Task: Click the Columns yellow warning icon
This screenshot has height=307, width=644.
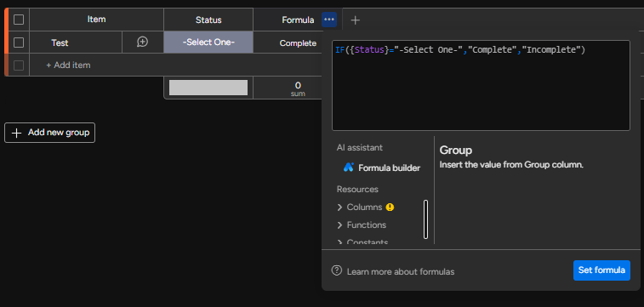Action: [x=390, y=208]
